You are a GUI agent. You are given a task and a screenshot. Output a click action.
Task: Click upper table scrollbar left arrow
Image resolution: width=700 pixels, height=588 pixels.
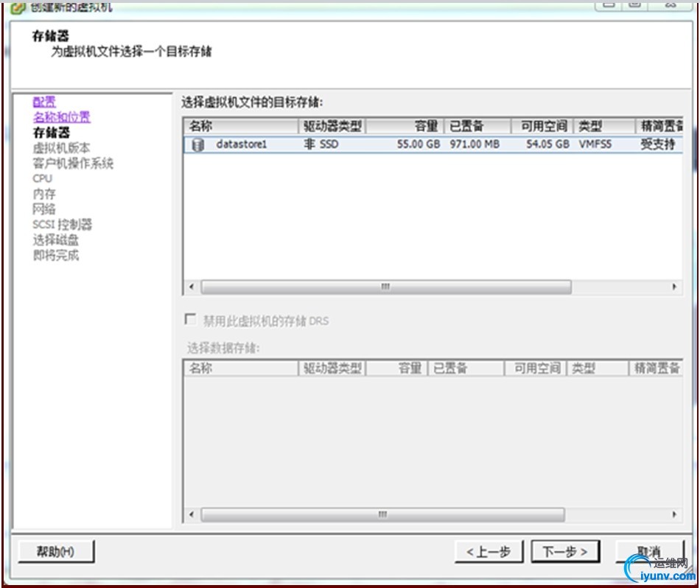click(x=192, y=287)
